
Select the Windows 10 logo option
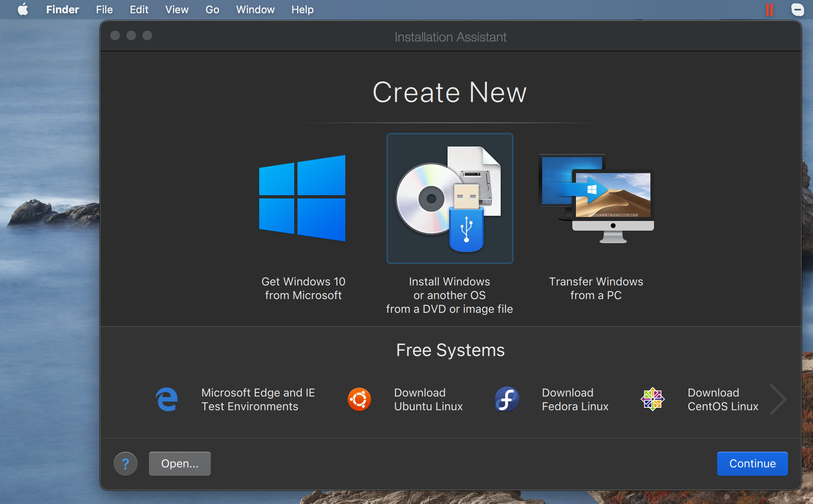coord(302,198)
